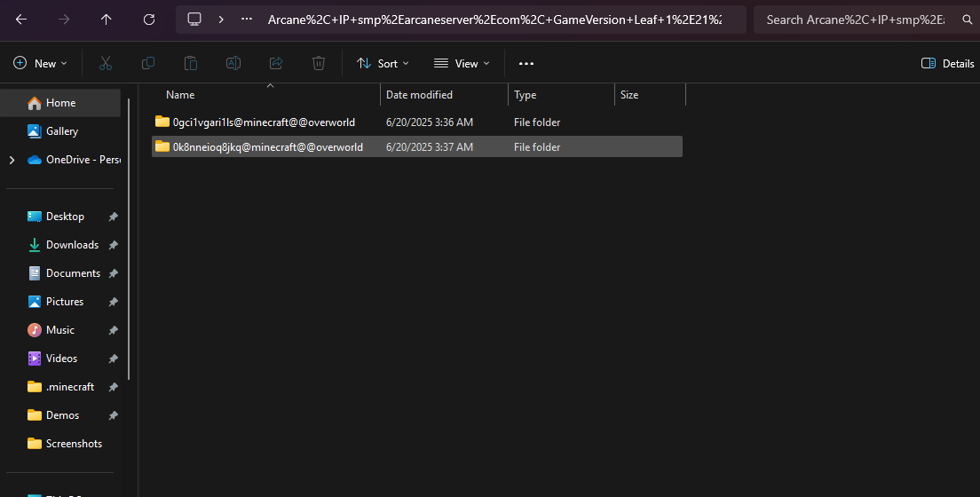Click the Rename icon in toolbar
This screenshot has height=497, width=980.
(233, 63)
